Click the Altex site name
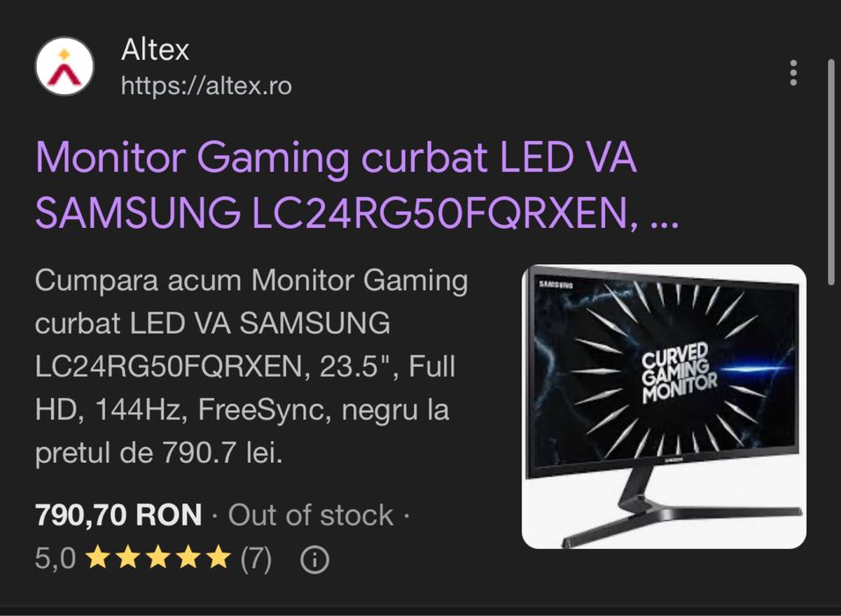The width and height of the screenshot is (841, 616). 155,50
